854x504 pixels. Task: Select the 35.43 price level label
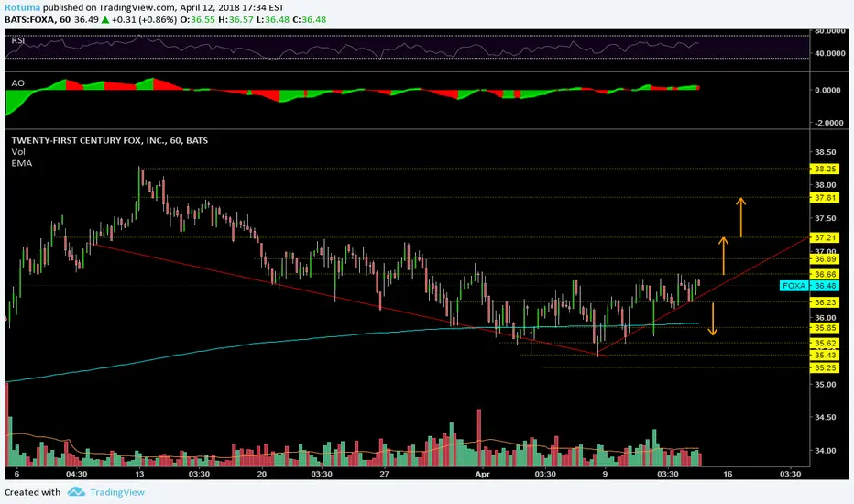click(825, 356)
